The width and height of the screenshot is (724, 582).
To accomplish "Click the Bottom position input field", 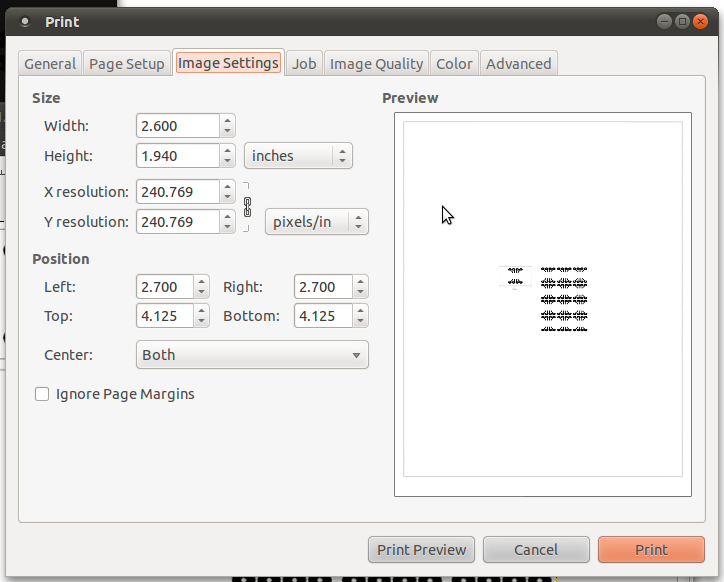I will 323,316.
